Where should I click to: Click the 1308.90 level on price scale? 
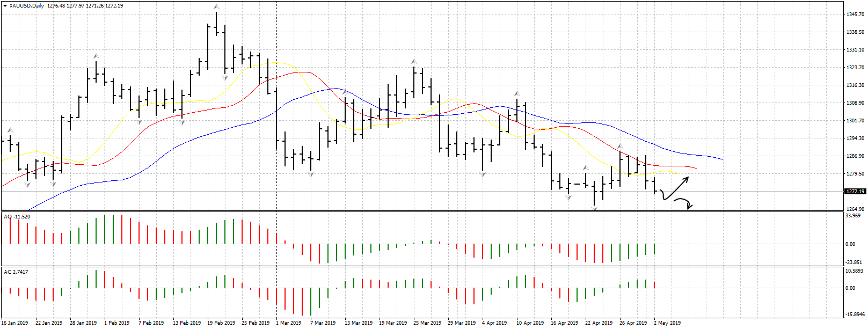pos(855,103)
